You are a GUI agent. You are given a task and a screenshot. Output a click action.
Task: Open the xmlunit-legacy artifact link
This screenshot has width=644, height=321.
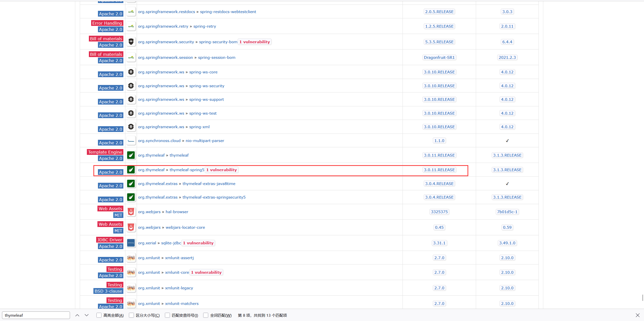tap(179, 288)
